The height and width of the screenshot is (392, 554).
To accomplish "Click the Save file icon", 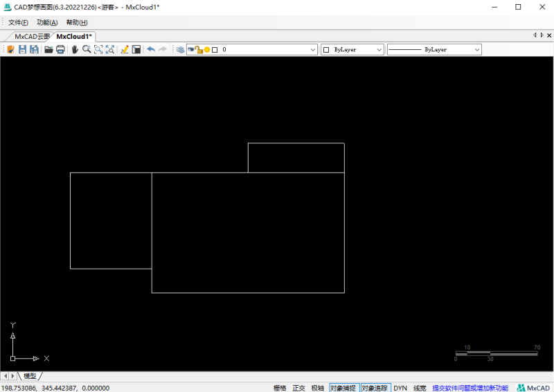I will coord(22,50).
